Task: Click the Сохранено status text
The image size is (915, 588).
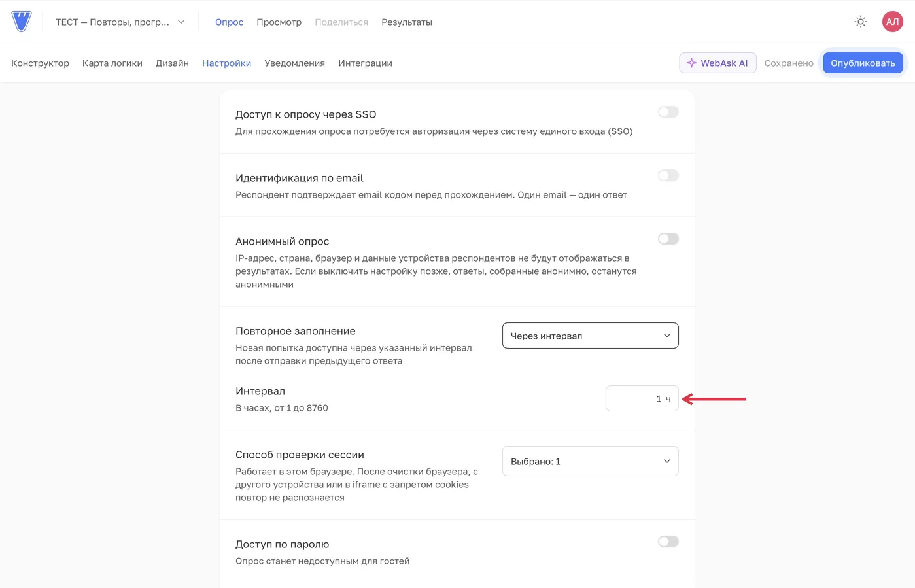Action: point(789,63)
